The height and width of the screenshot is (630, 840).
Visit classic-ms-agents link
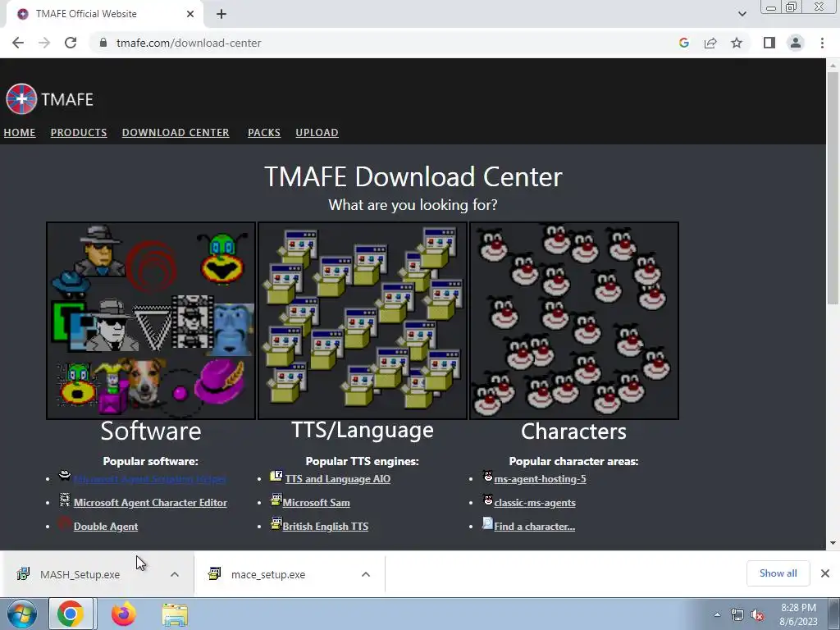click(535, 503)
